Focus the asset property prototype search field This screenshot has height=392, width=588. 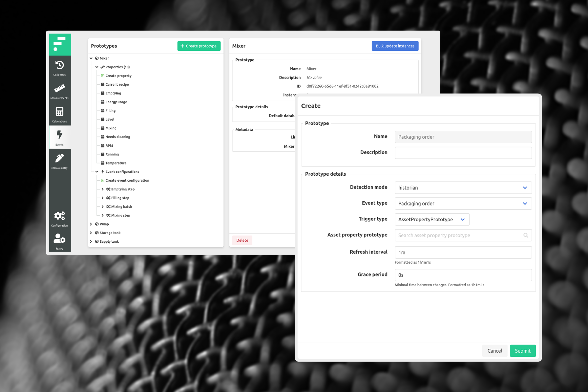click(463, 235)
